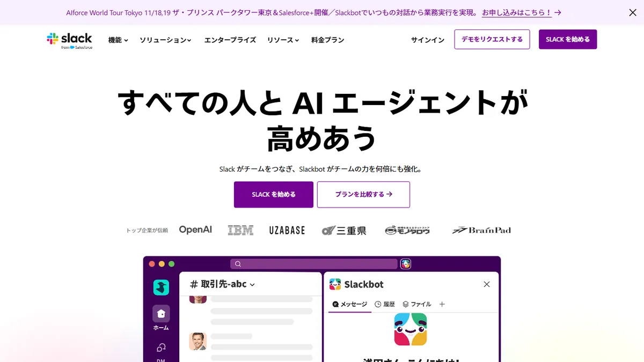Screen dimensions: 644x362
Task: Click the plus icon to add tab
Action: point(442,304)
